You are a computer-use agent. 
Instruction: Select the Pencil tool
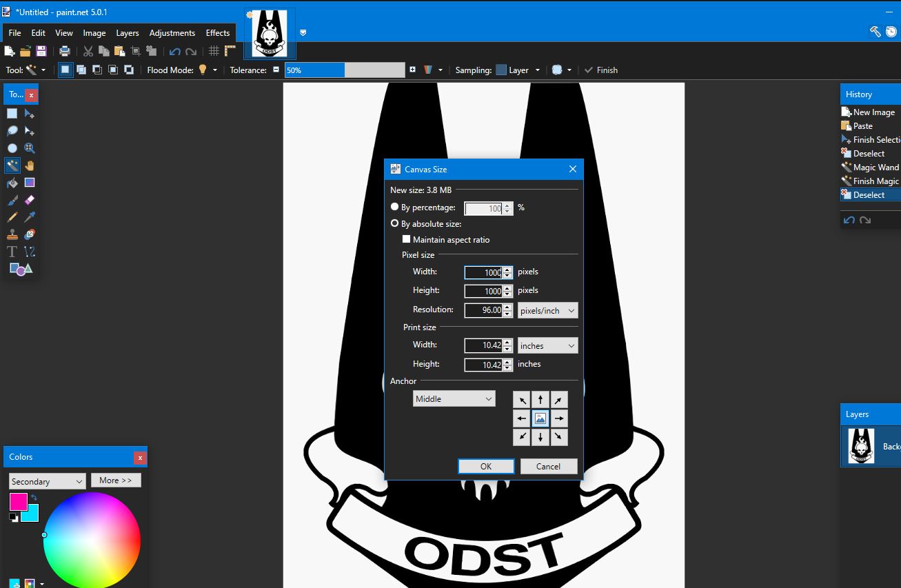coord(12,217)
